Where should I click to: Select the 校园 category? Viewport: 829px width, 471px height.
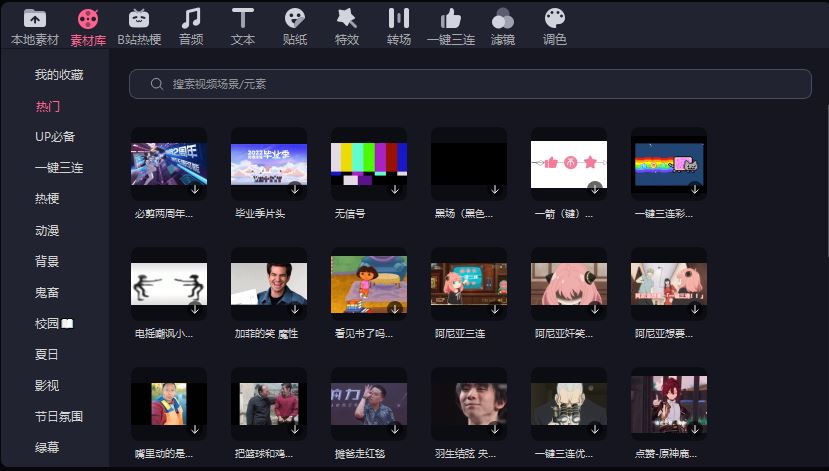(x=54, y=324)
